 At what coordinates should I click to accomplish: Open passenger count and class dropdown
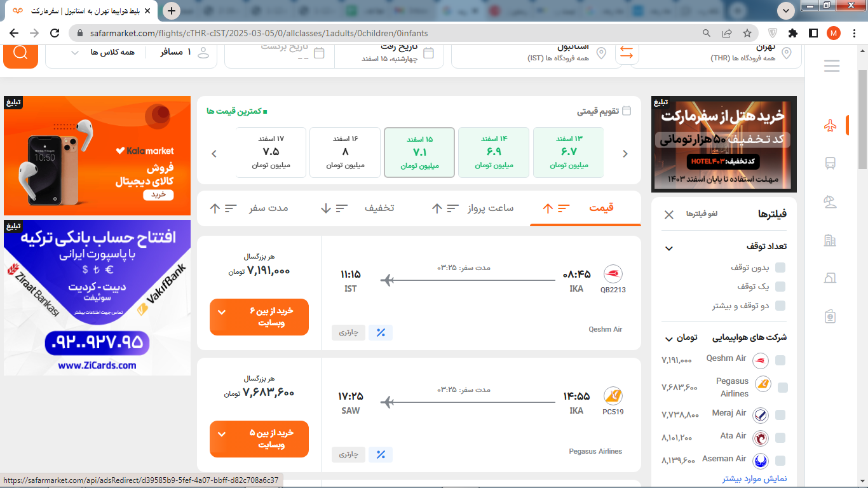(x=131, y=53)
